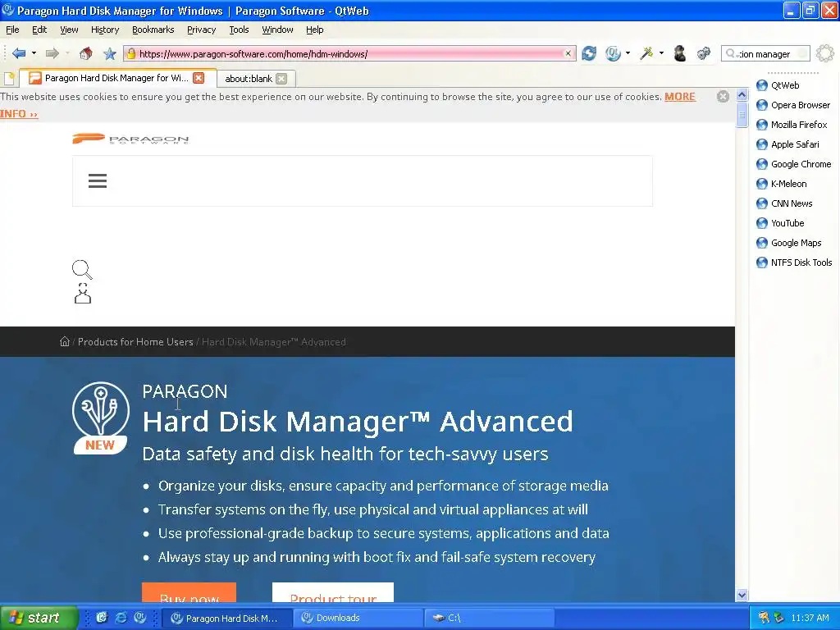840x630 pixels.
Task: Click the Product tour button
Action: (333, 593)
